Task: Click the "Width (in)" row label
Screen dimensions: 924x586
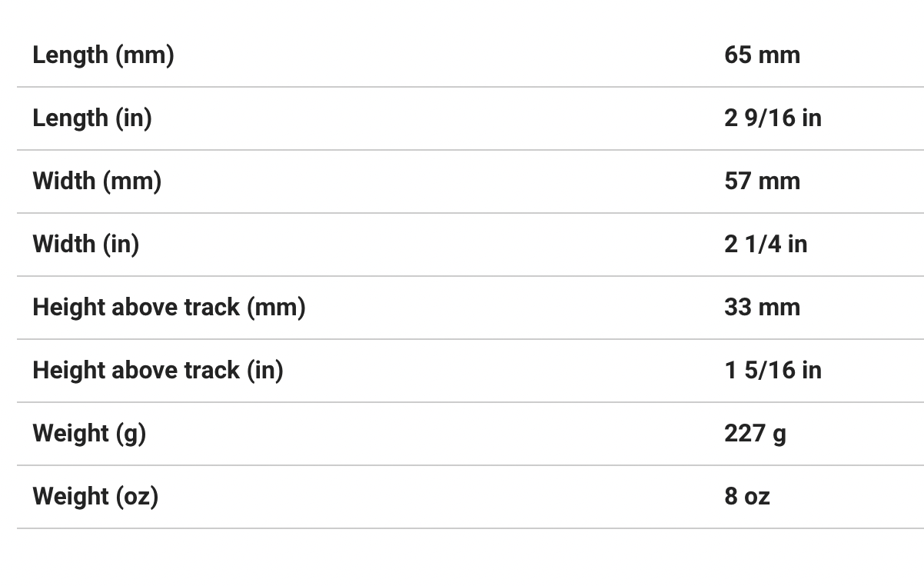Action: point(86,245)
